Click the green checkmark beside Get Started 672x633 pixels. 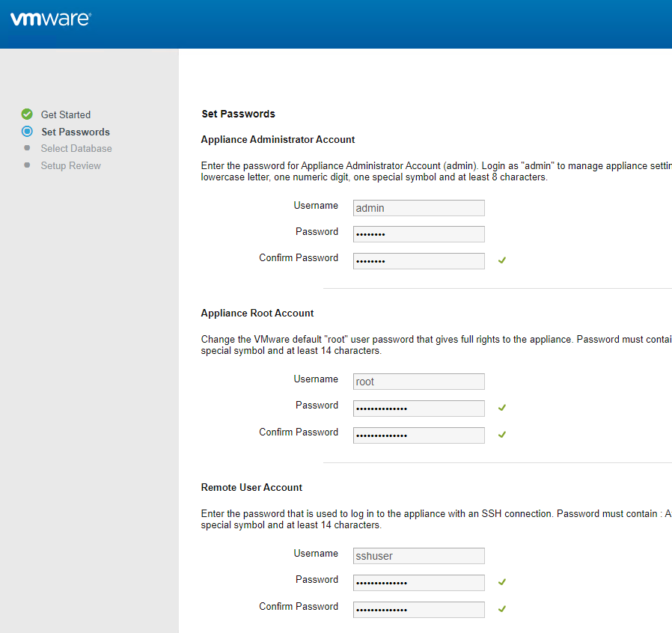click(27, 114)
